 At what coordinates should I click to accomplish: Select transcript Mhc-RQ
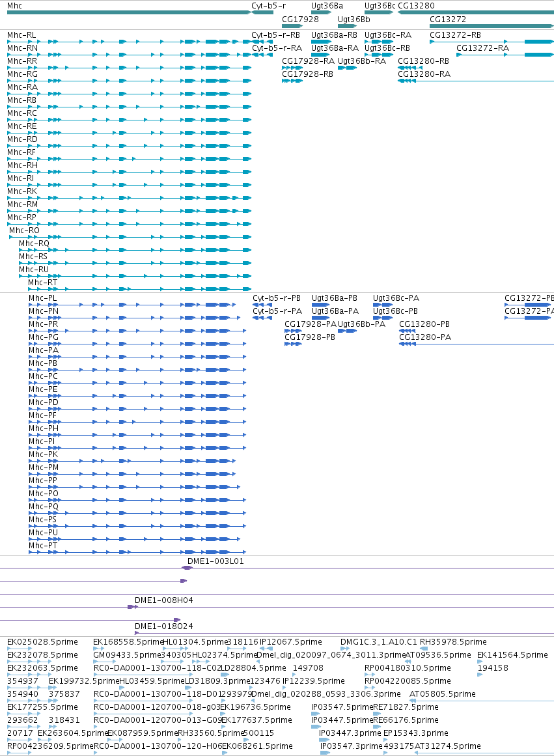click(35, 244)
